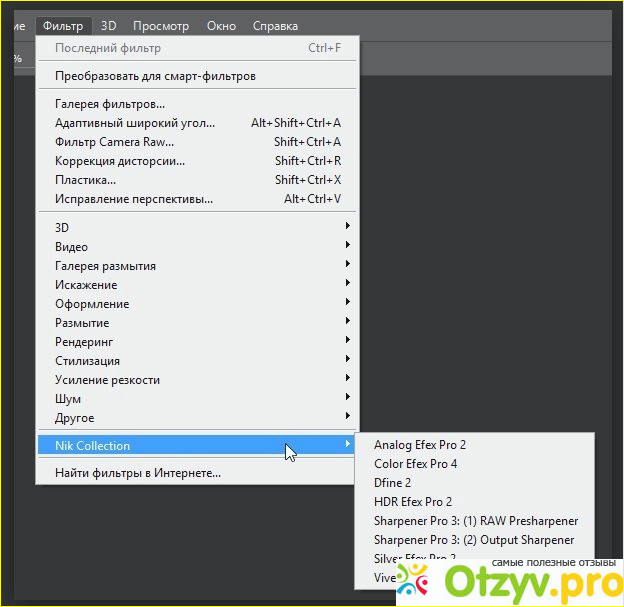Expand the Усиление резкости submenu
The height and width of the screenshot is (607, 624).
tap(107, 380)
